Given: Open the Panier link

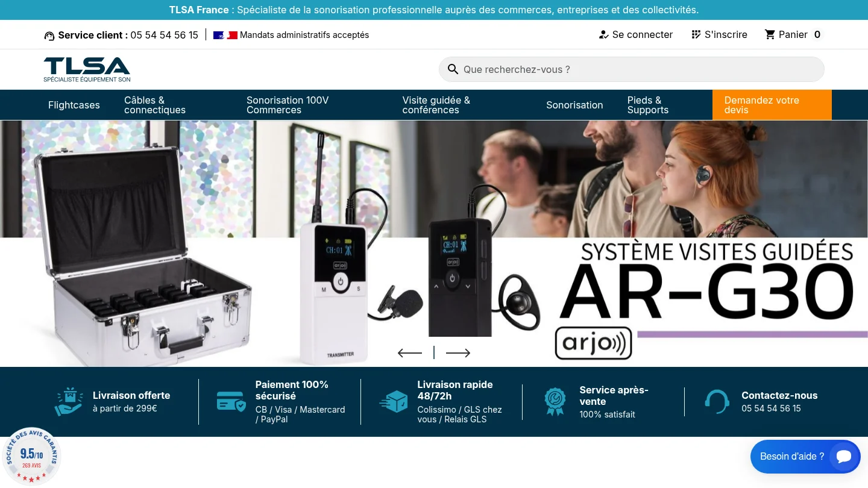Looking at the screenshot, I should click(x=793, y=34).
